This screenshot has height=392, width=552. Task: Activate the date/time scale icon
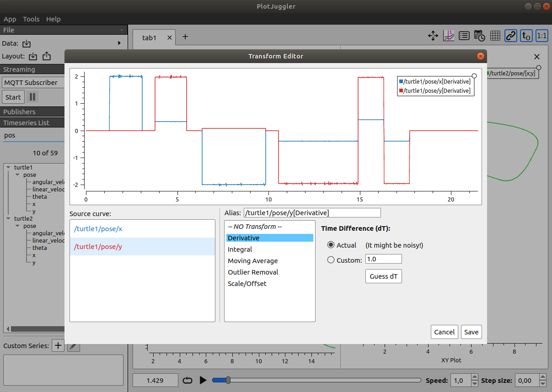[x=479, y=36]
